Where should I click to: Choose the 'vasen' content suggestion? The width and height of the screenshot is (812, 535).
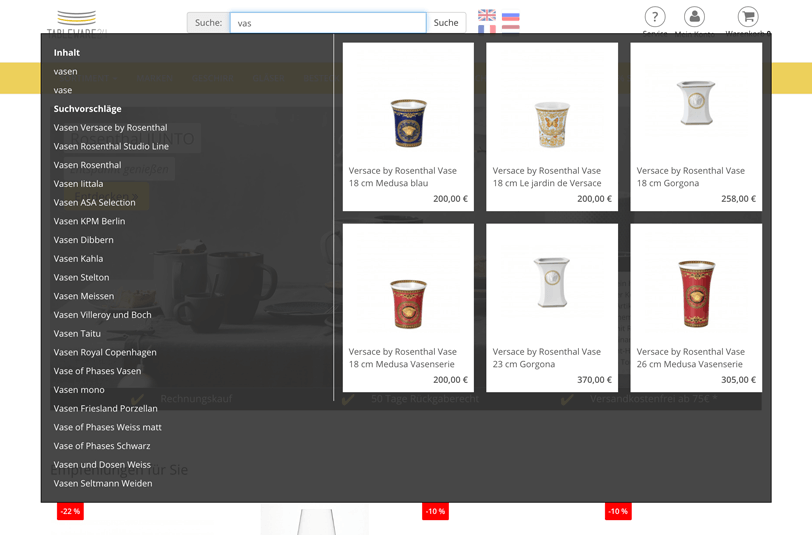(x=65, y=71)
